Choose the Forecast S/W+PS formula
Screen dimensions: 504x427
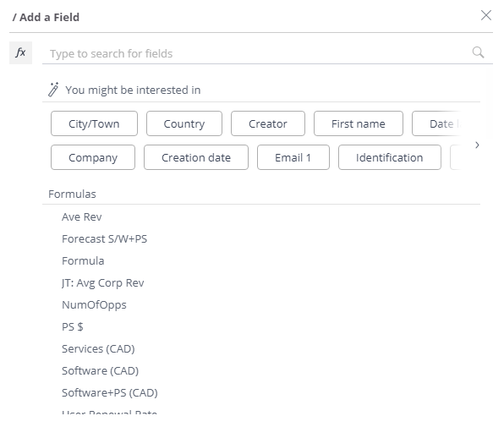click(105, 239)
